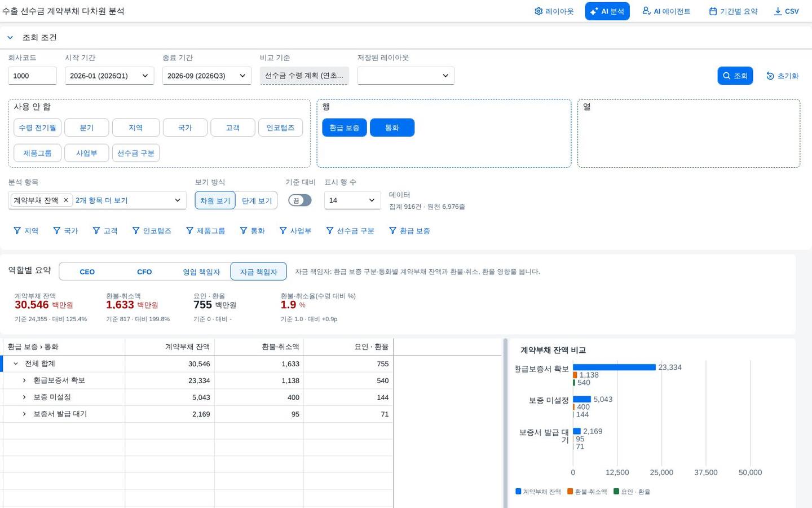Open the 선수금 구분 filter funnel icon
The image size is (812, 508).
point(330,231)
